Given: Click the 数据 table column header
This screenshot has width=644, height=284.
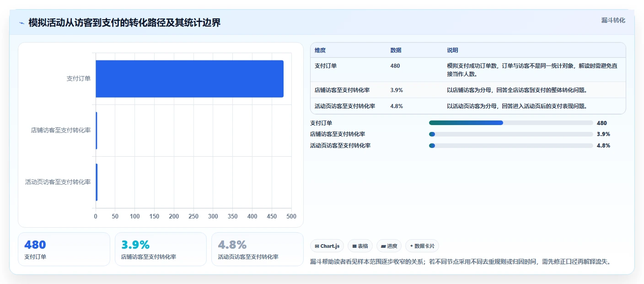Looking at the screenshot, I should click(x=396, y=50).
